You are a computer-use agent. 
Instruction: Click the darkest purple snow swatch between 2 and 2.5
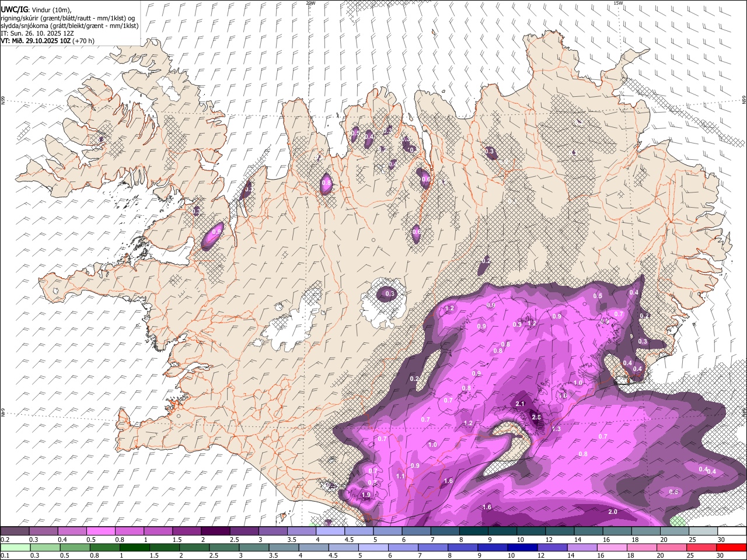pyautogui.click(x=215, y=531)
